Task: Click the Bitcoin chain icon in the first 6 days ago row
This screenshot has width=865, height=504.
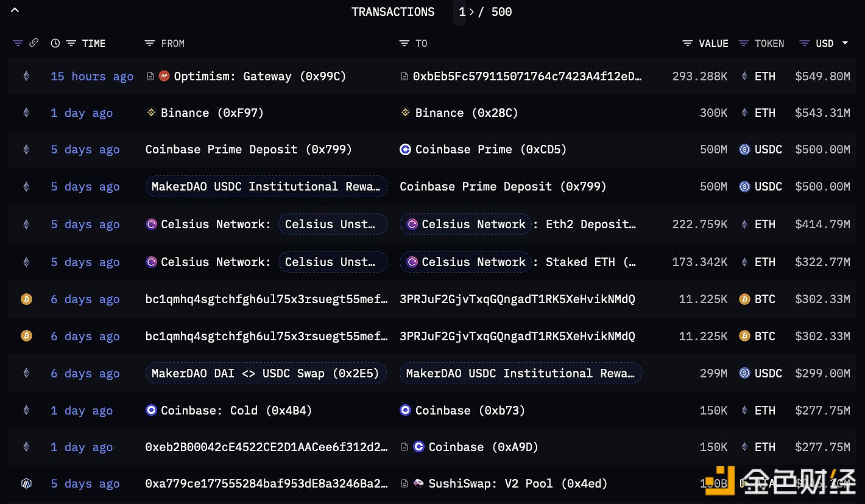Action: 26,299
